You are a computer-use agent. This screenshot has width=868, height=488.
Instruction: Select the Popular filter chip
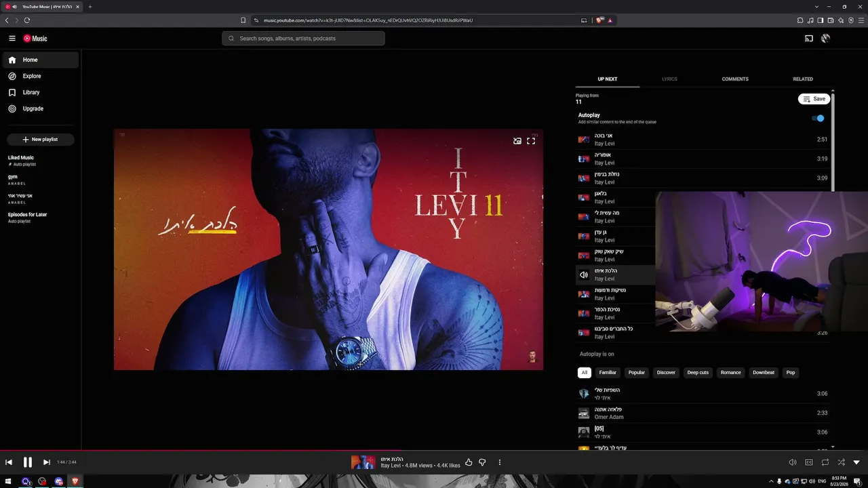(x=637, y=373)
